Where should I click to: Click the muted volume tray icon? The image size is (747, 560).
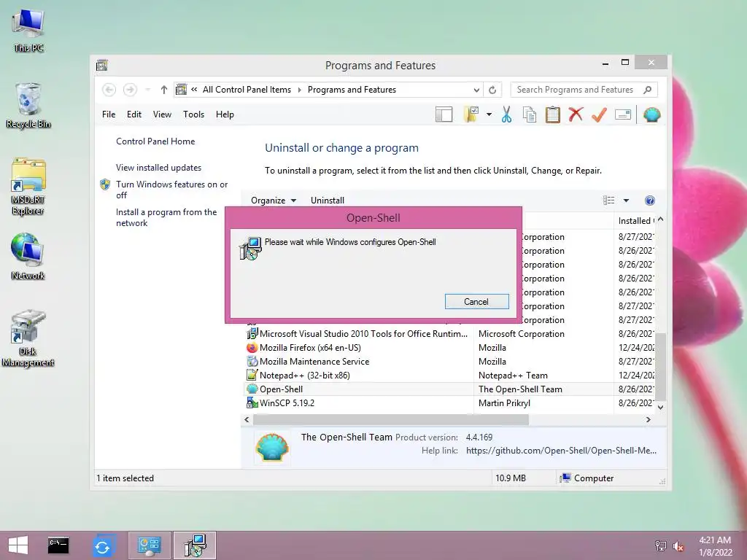(678, 546)
